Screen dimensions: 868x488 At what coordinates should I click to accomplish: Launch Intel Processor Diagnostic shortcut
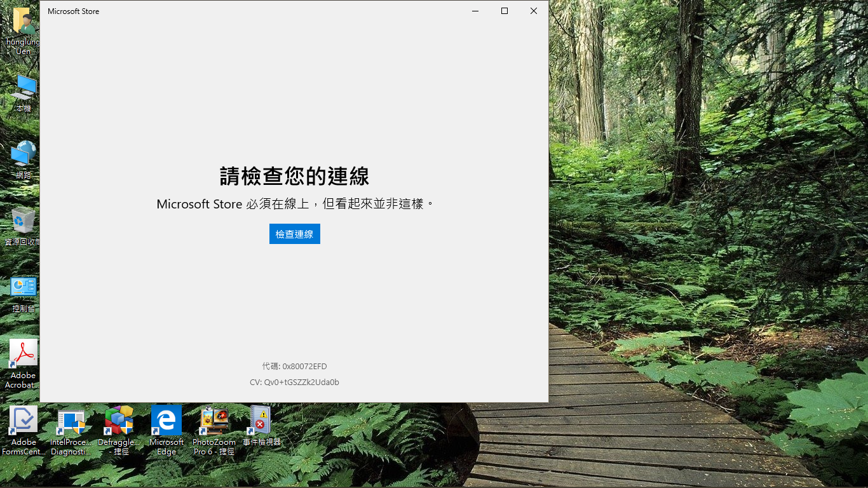(71, 432)
